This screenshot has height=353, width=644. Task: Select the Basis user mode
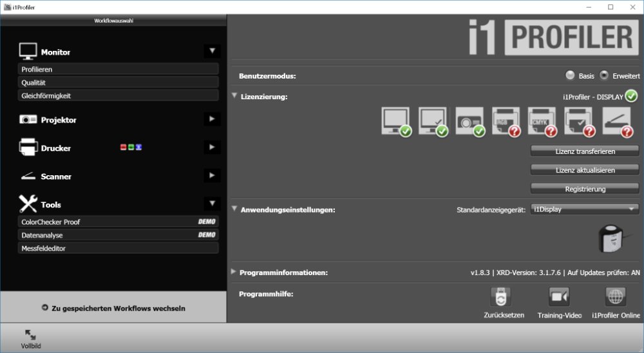pos(570,75)
